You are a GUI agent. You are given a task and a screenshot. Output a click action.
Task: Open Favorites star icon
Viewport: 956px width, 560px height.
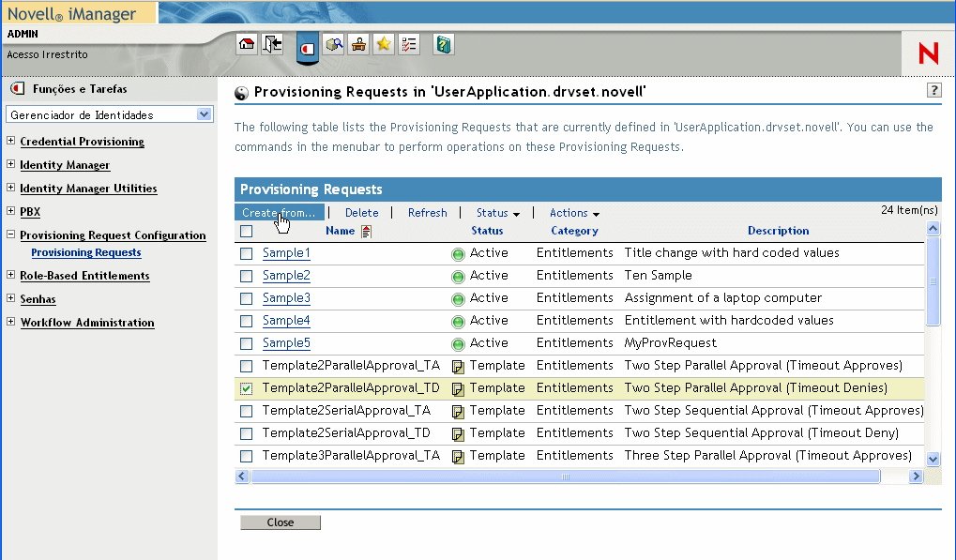(x=384, y=44)
